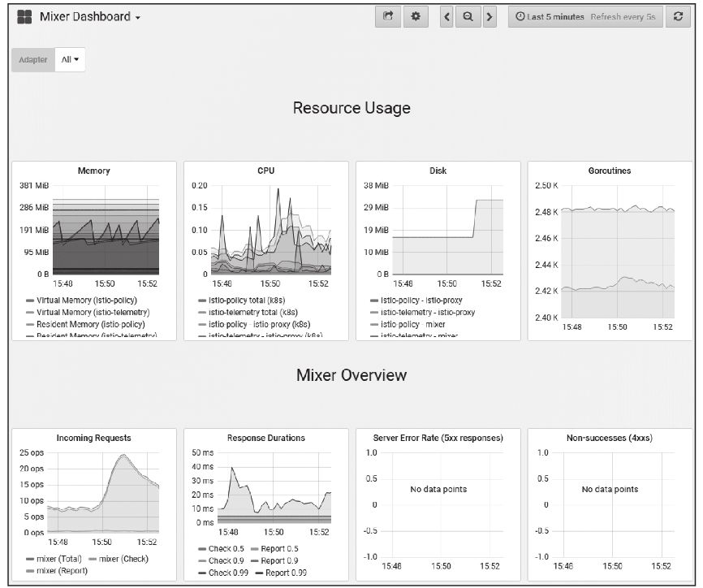Screen dimensions: 703x588
Task: Shift time range forward with right arrow
Action: (x=489, y=17)
